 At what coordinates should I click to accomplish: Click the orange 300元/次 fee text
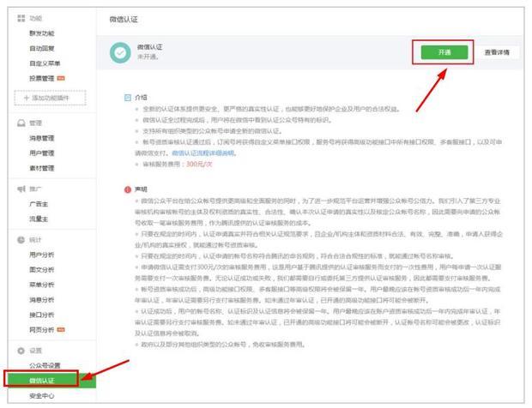point(199,165)
